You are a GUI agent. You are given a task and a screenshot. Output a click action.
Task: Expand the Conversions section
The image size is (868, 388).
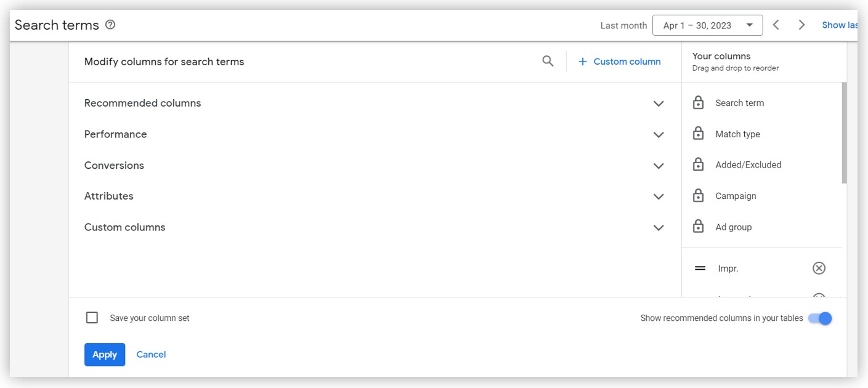click(x=374, y=165)
